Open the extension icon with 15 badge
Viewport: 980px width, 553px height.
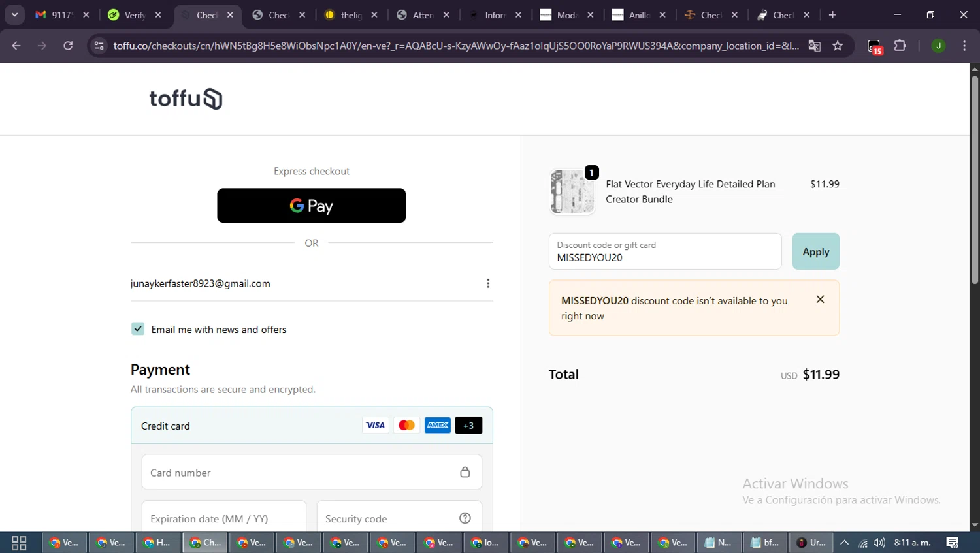[875, 46]
